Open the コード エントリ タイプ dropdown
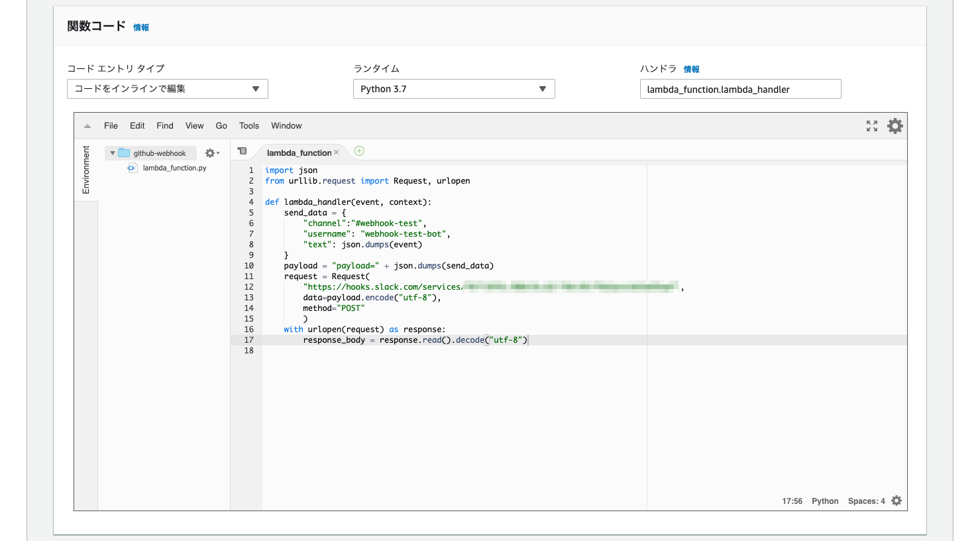The width and height of the screenshot is (980, 541). coord(167,89)
